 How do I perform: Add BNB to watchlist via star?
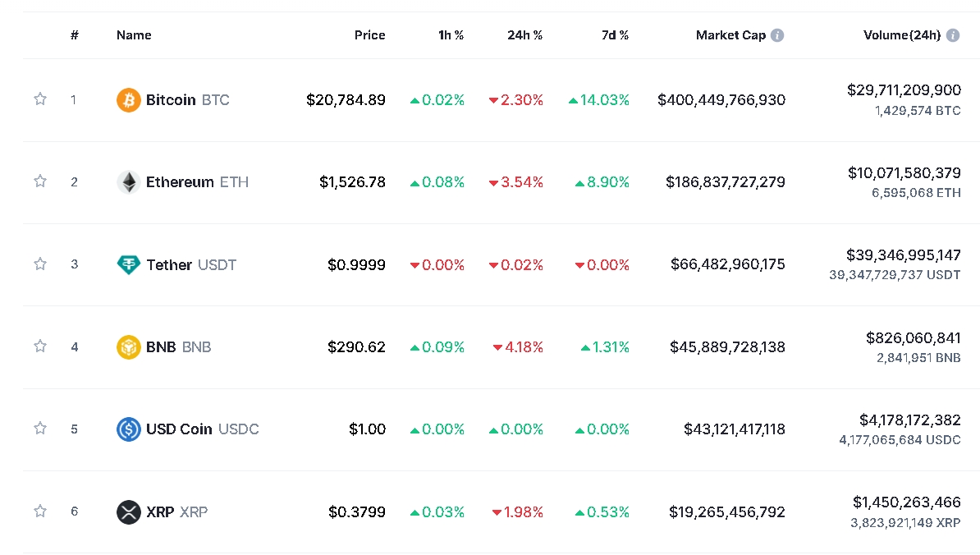click(40, 346)
